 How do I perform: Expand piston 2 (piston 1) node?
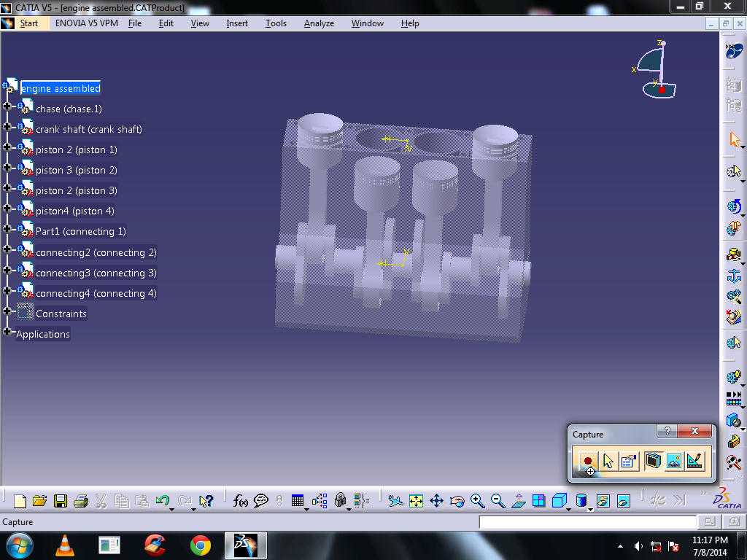pos(7,147)
